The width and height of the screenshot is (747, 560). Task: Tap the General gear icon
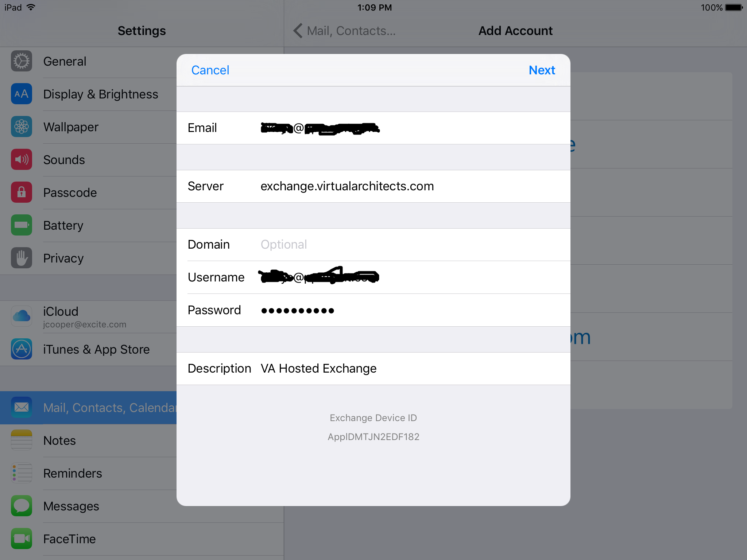(22, 61)
